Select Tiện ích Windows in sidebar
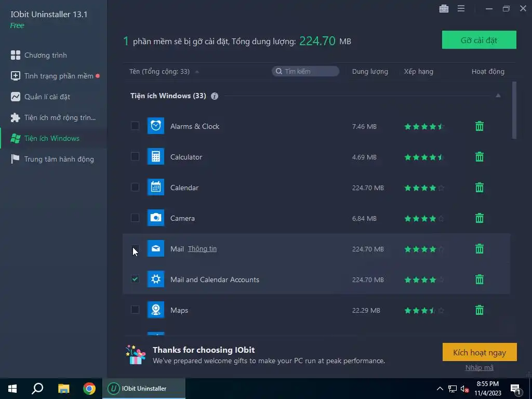Image resolution: width=532 pixels, height=399 pixels. [54, 138]
